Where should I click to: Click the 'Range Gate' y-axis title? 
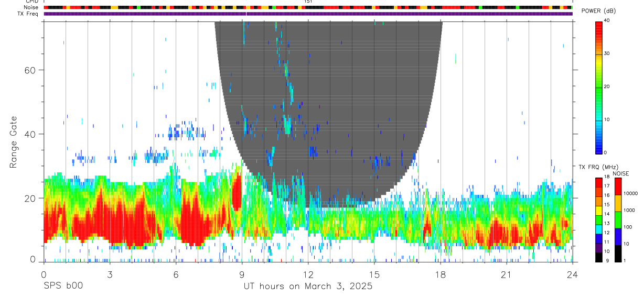click(14, 142)
